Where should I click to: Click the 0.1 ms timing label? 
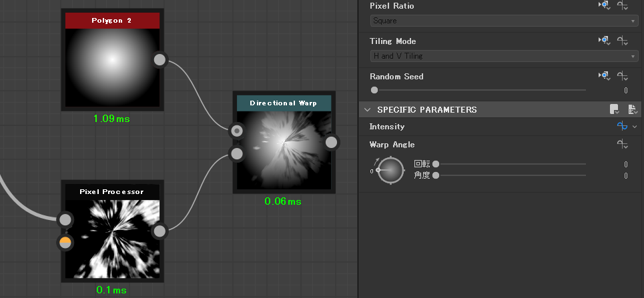[111, 290]
